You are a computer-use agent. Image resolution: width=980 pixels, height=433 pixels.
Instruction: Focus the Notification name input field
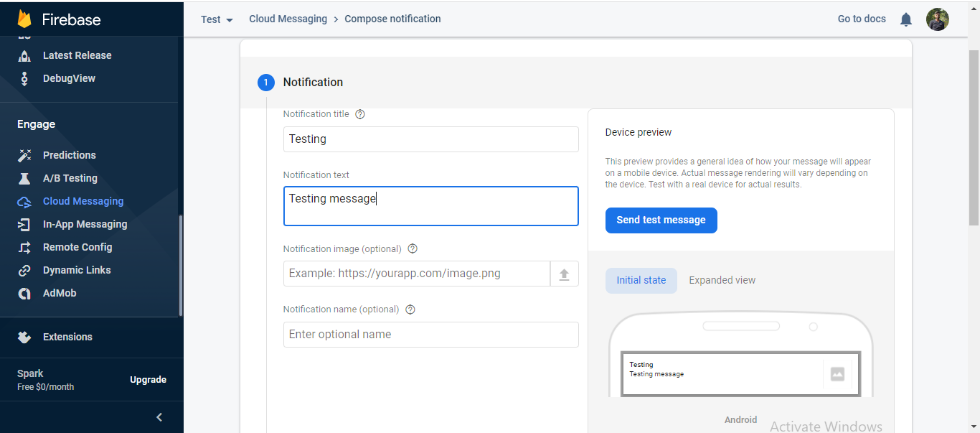(430, 335)
